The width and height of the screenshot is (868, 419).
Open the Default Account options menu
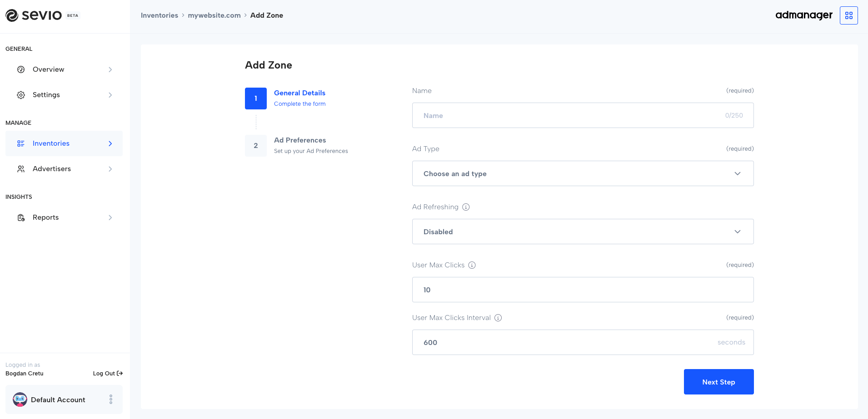110,399
